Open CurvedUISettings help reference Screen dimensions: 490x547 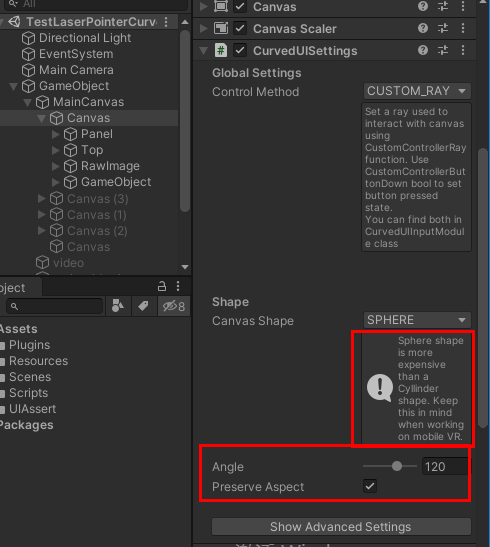tap(423, 50)
